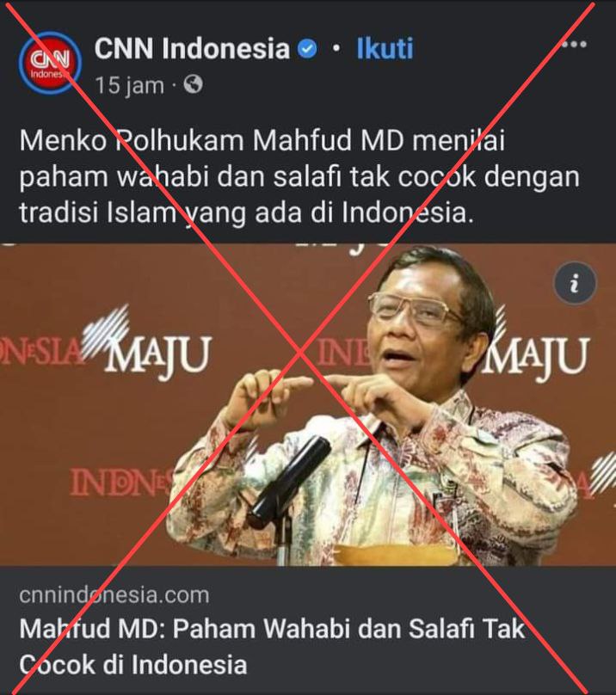
Task: Open the CNN Indonesia profile picture
Action: (x=50, y=63)
